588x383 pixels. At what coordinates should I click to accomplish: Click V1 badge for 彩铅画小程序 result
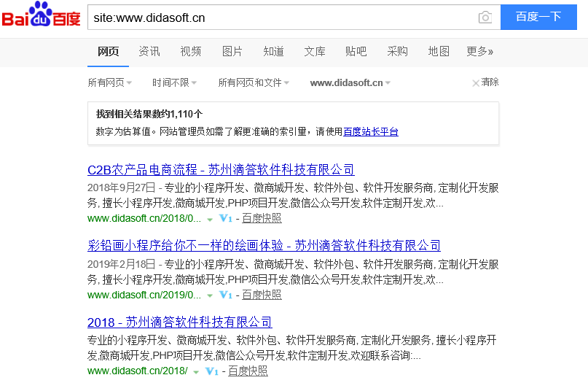point(226,295)
